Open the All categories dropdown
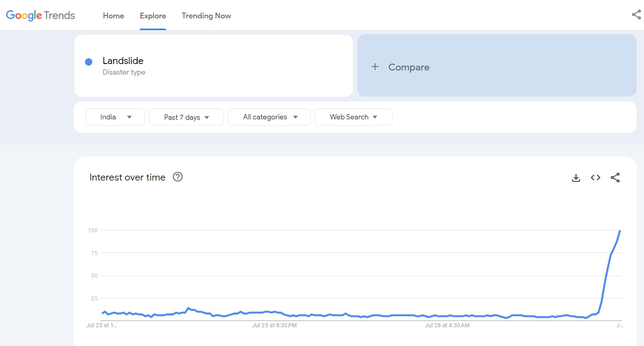This screenshot has width=644, height=346. [x=269, y=117]
